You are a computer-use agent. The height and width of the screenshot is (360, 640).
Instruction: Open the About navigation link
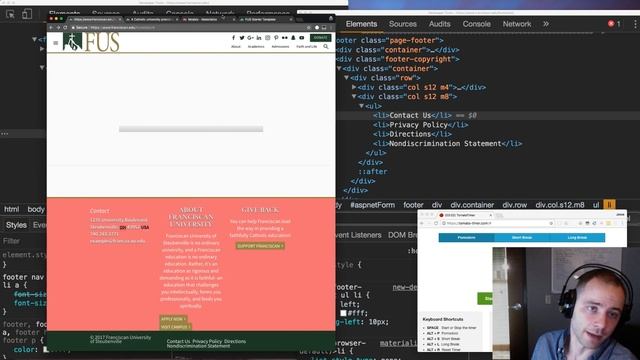(x=236, y=47)
